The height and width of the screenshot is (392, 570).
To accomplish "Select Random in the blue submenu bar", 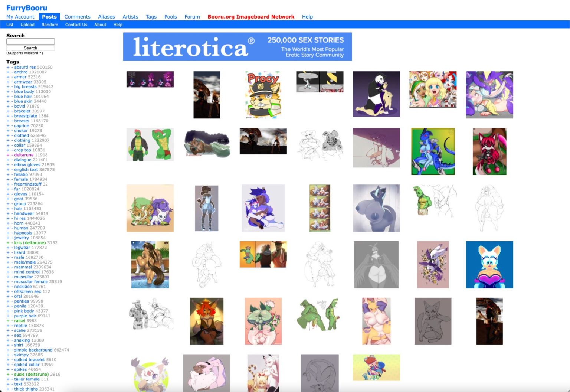I will pos(50,24).
